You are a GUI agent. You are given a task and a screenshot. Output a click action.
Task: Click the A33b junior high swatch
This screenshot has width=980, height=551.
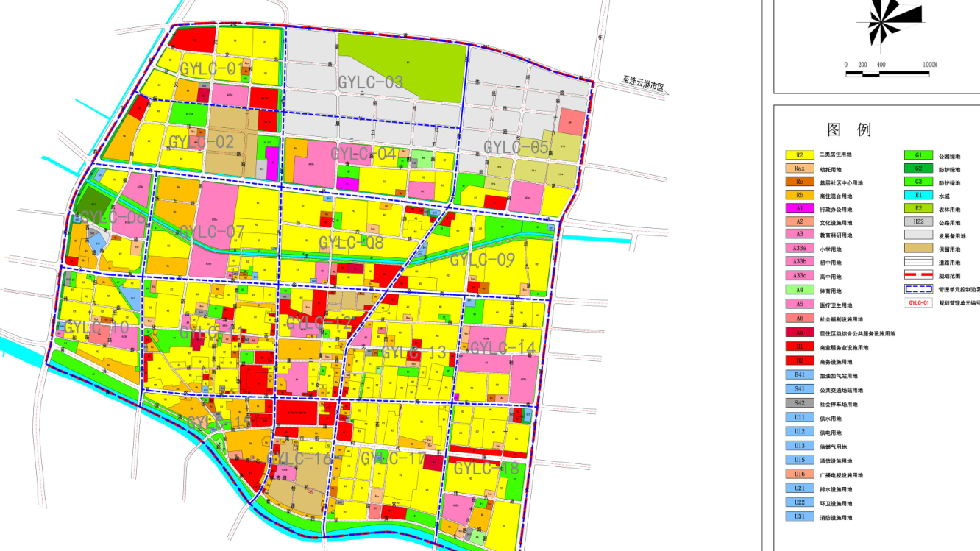(x=799, y=262)
